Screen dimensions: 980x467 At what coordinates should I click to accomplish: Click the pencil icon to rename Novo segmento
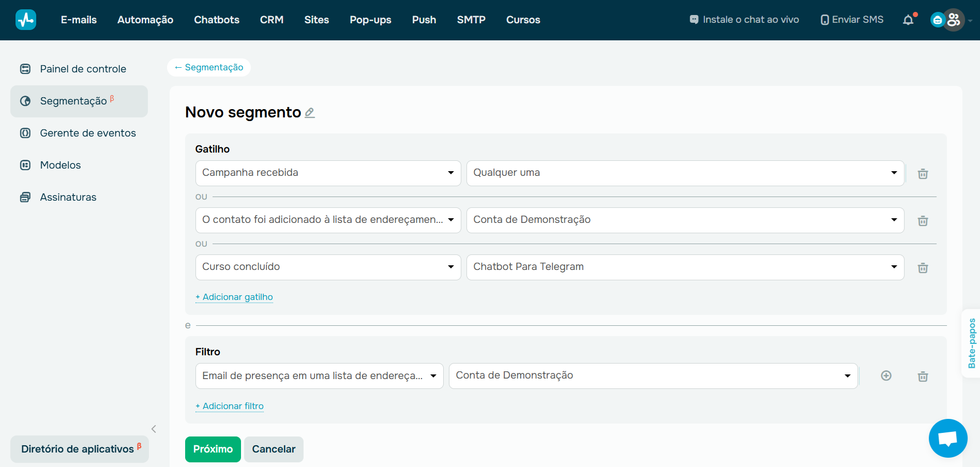pos(310,113)
